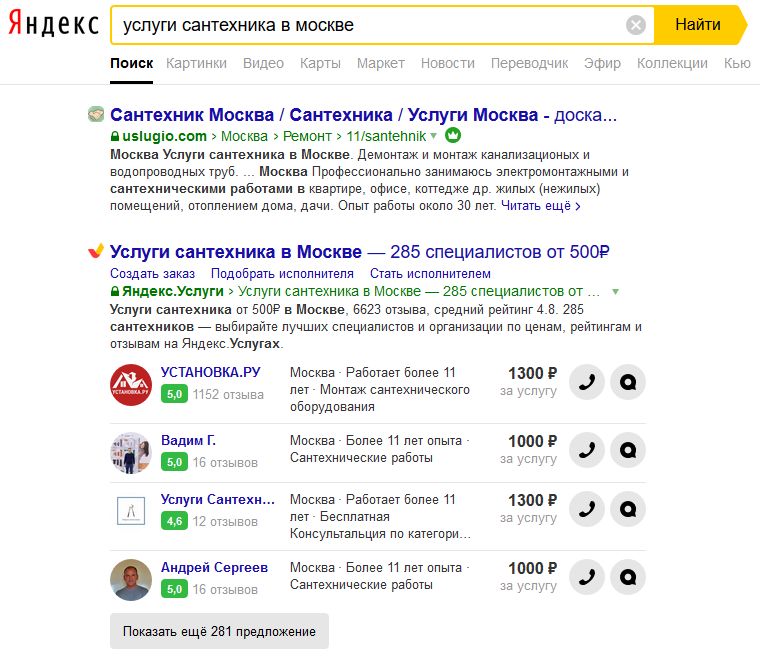Click Вадим Г. avatar thumbnail
This screenshot has height=662, width=760.
(131, 453)
